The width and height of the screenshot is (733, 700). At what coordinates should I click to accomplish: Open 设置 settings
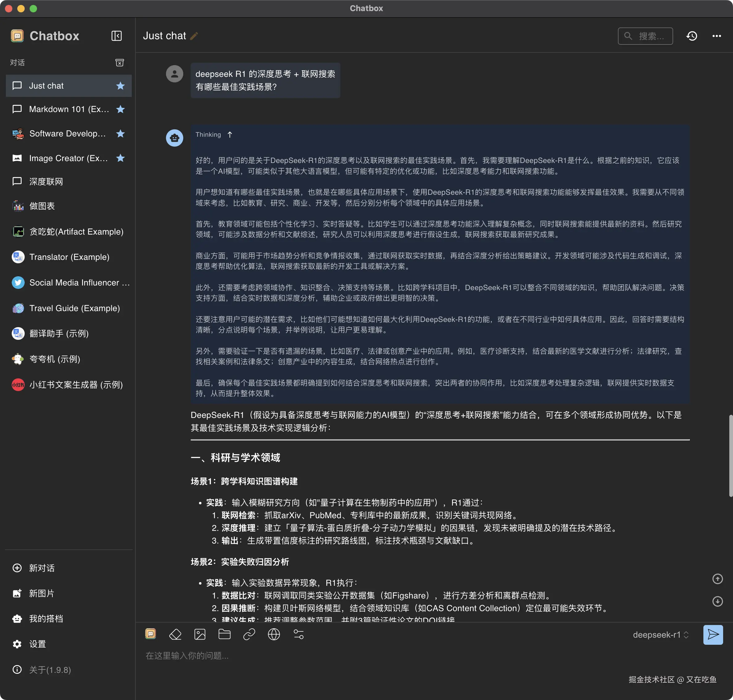pyautogui.click(x=37, y=644)
